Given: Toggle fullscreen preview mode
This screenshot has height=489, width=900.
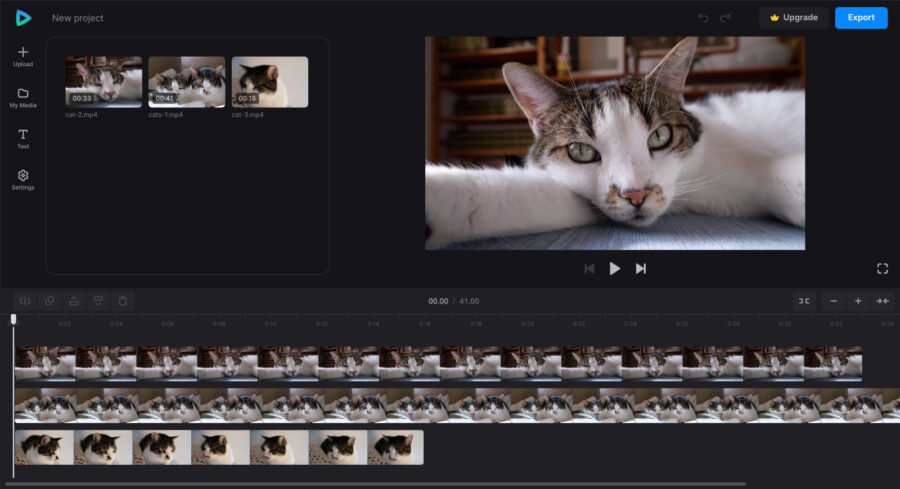Looking at the screenshot, I should [x=882, y=269].
